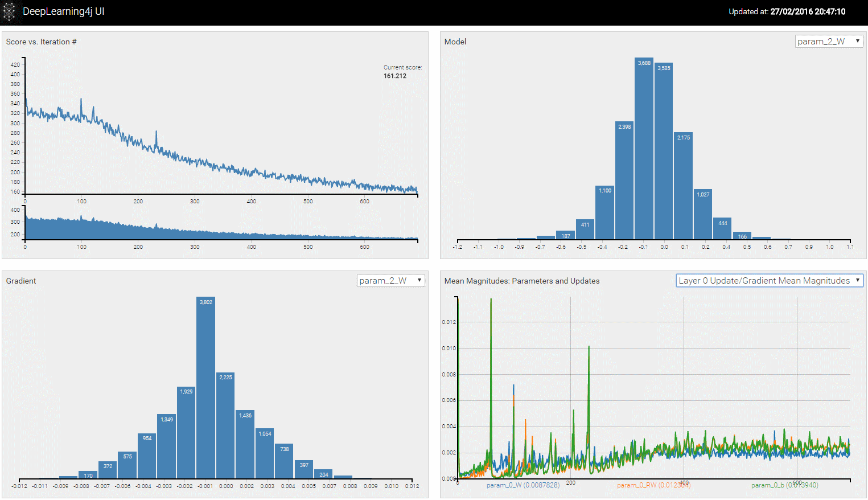The width and height of the screenshot is (868, 500).
Task: Toggle the param_0_b legend series
Action: [784, 485]
